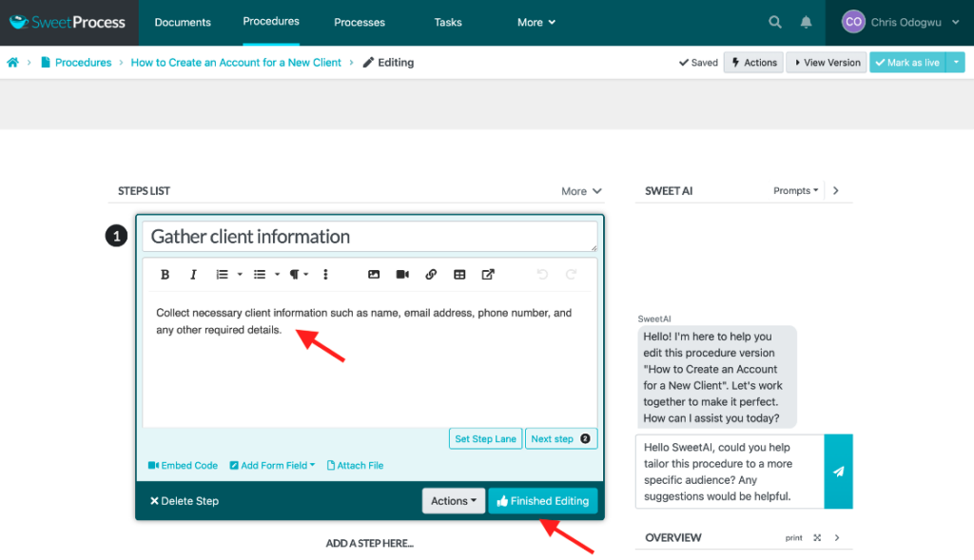Open Tasks tab
This screenshot has height=560, width=974.
pos(448,23)
